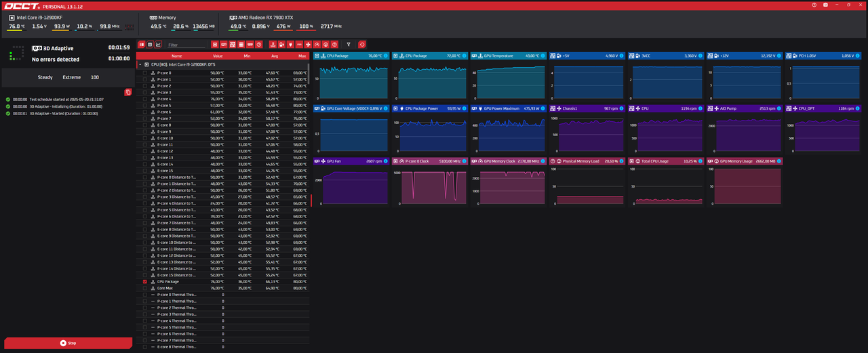
Task: Select the P-core 0 Clock graph
Action: tap(430, 182)
